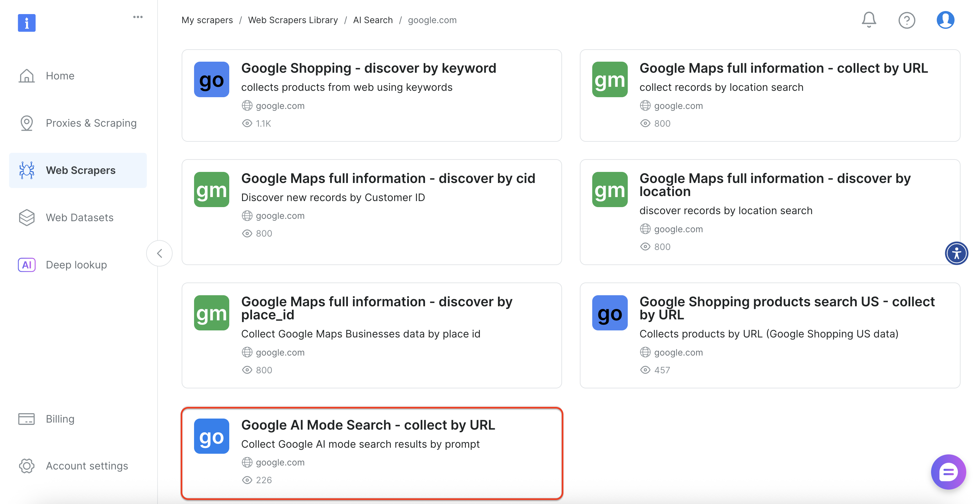Click the Proxies & Scraping pin icon

(x=26, y=123)
